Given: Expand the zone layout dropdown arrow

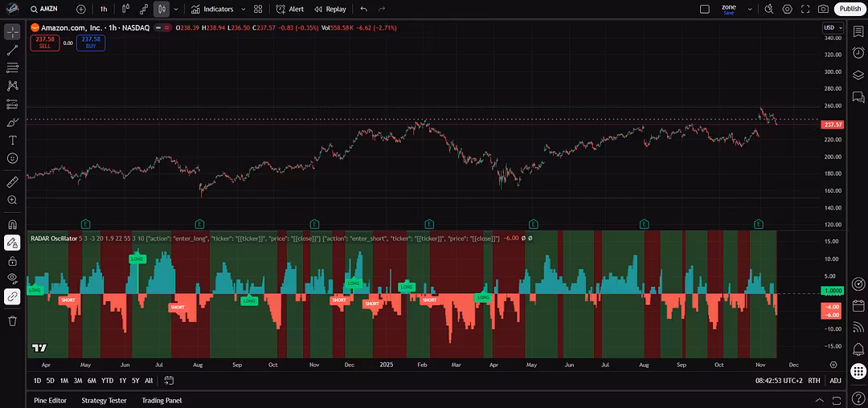Looking at the screenshot, I should [x=750, y=9].
